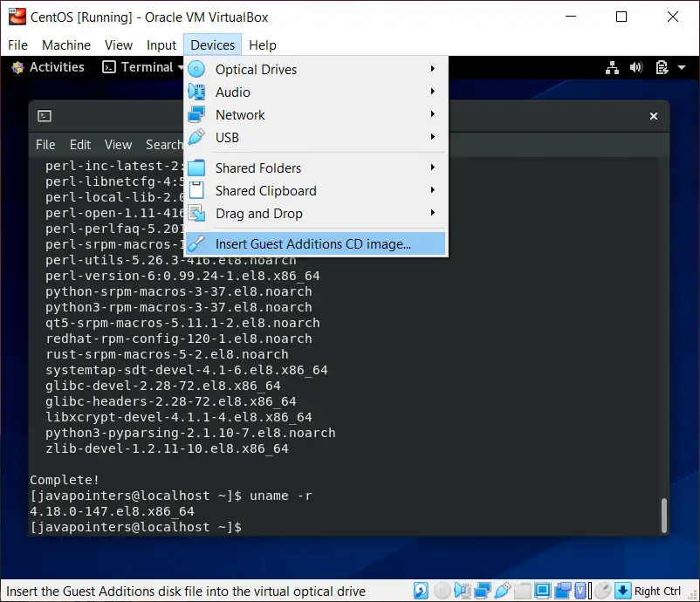Open the Help menu
The width and height of the screenshot is (700, 602).
coord(263,45)
